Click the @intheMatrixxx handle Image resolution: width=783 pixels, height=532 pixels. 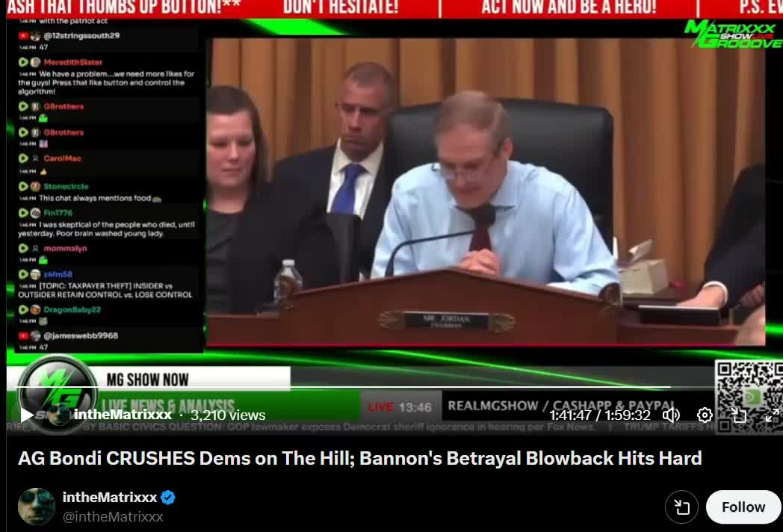point(113,516)
